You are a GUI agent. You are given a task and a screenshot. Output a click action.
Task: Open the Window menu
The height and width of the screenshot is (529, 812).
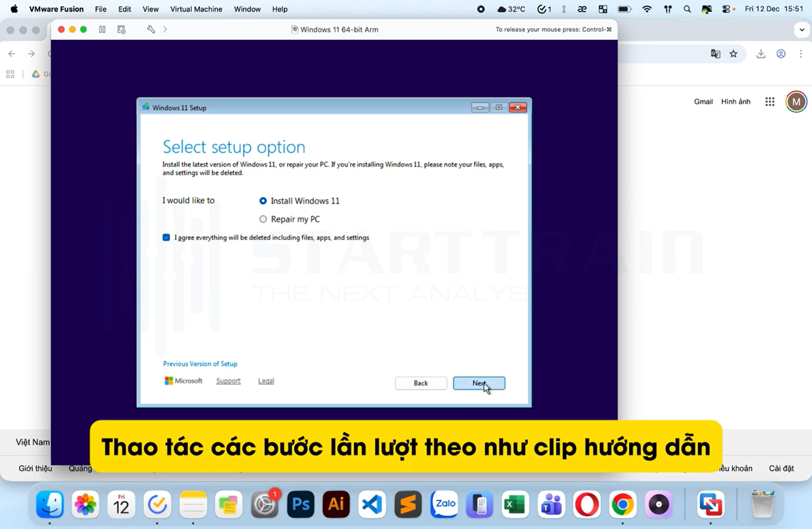tap(247, 9)
